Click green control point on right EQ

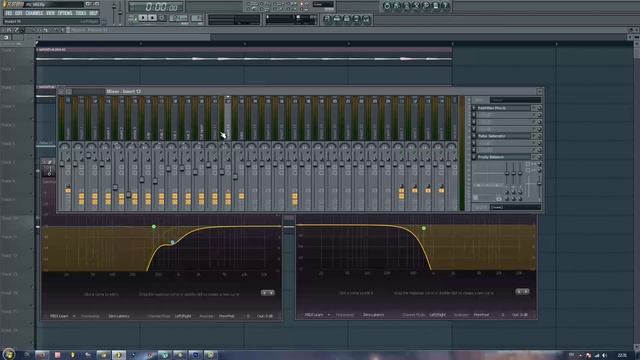pyautogui.click(x=424, y=228)
